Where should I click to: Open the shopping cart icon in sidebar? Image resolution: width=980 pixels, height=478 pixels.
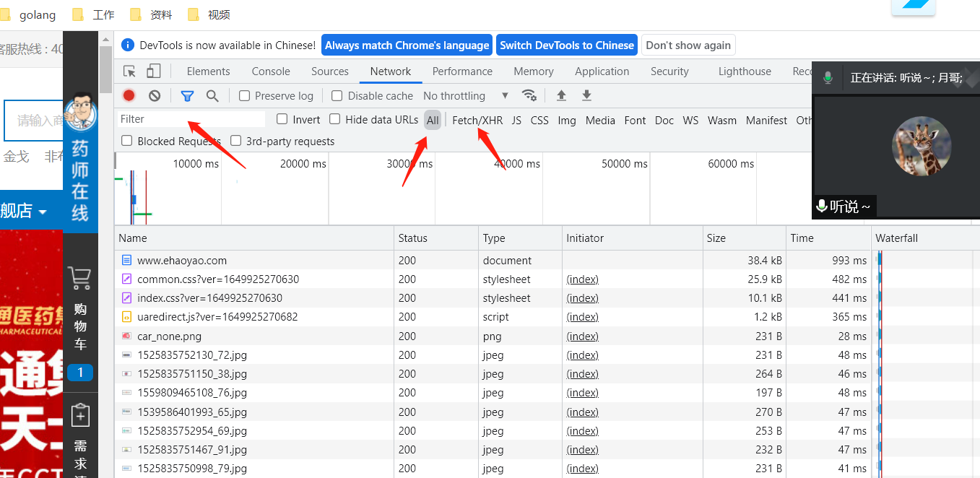pos(80,278)
